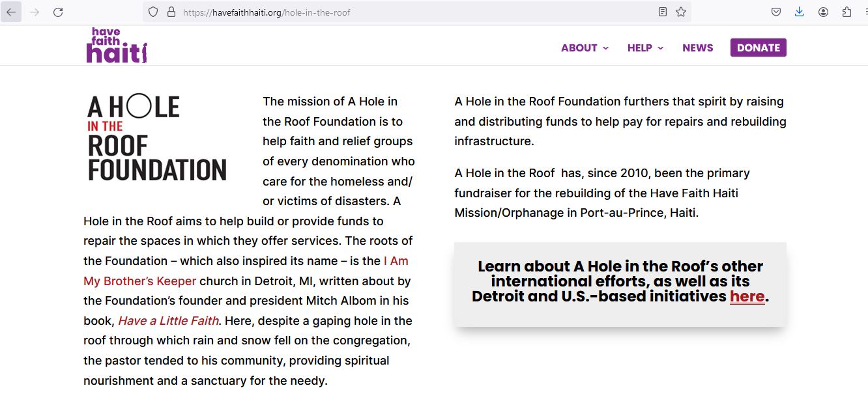This screenshot has width=868, height=416.
Task: Reload the page with the refresh icon
Action: coord(58,12)
